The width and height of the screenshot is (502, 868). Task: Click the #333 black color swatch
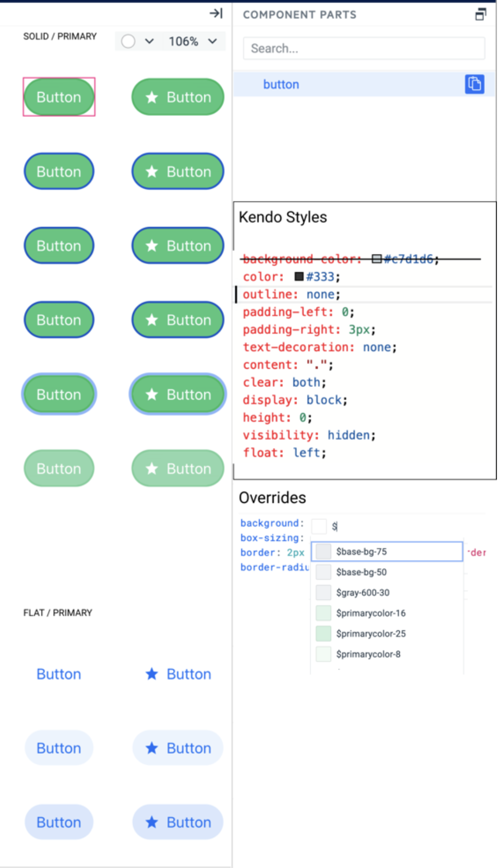coord(299,277)
